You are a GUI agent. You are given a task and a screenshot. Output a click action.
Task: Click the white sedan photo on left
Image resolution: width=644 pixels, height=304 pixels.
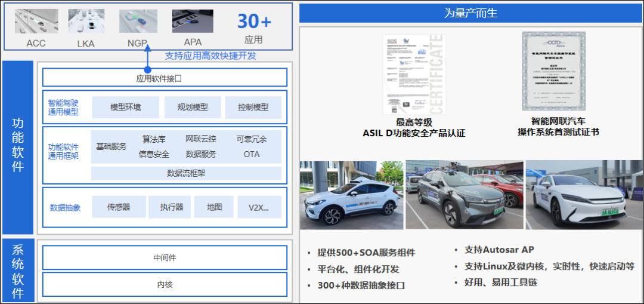coord(351,195)
